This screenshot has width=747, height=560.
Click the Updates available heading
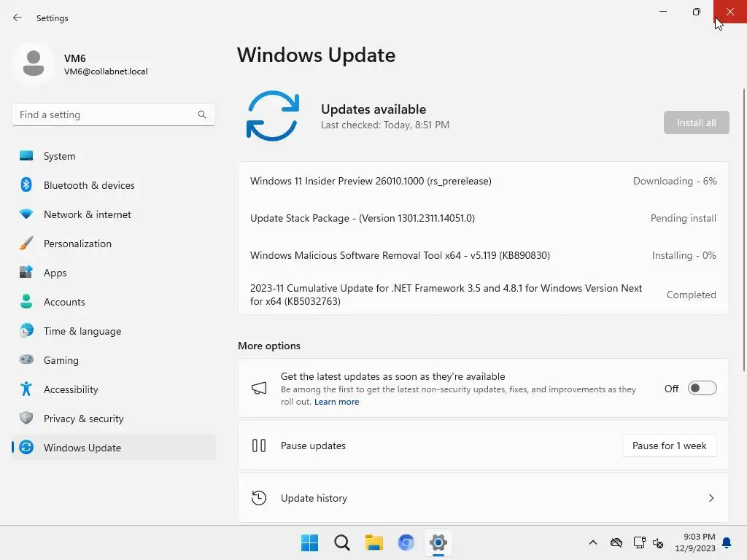(x=373, y=109)
